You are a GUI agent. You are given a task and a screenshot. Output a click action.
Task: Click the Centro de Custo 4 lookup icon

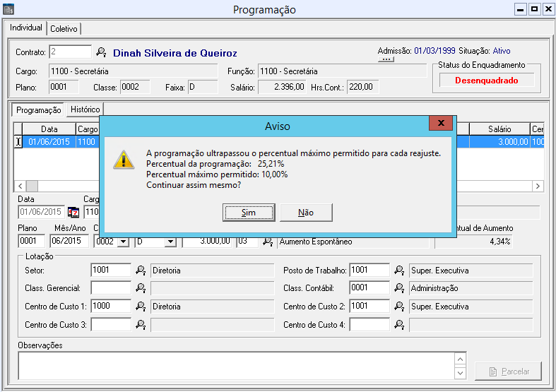(x=399, y=325)
